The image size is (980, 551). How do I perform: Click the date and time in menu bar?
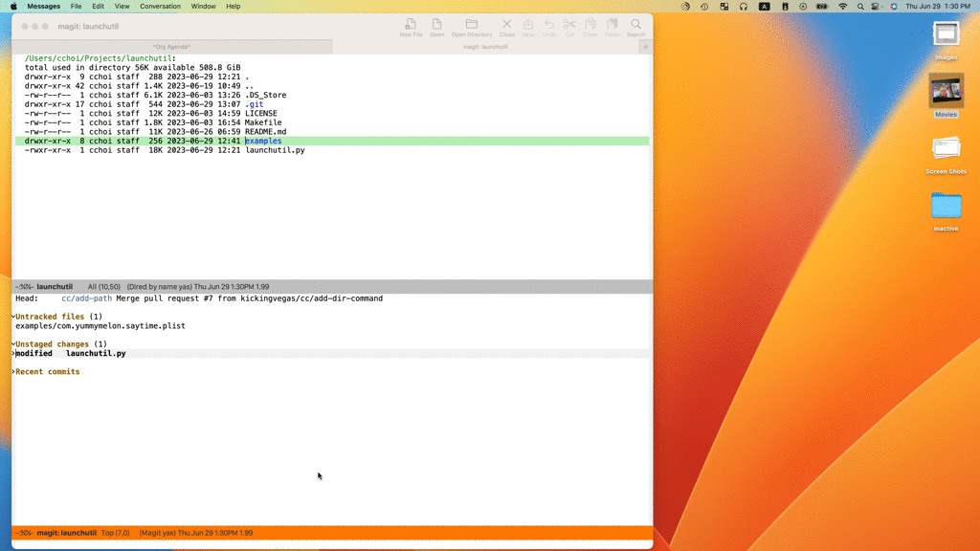point(938,7)
